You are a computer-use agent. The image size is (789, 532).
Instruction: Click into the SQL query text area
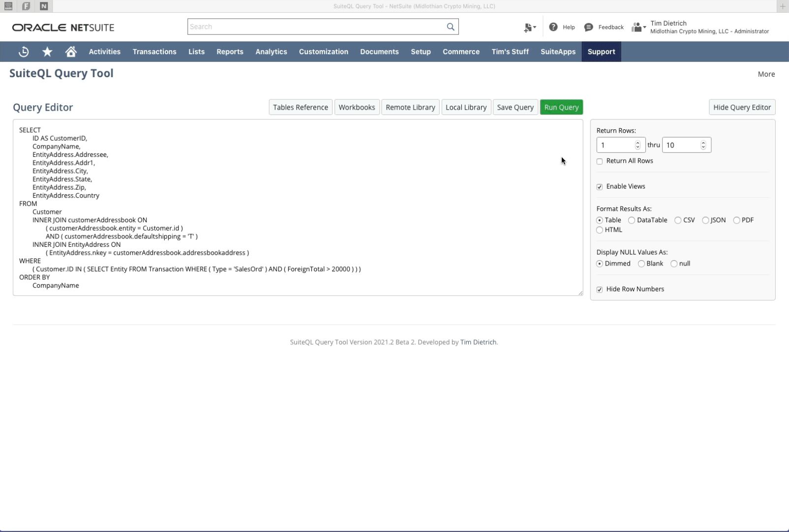[298, 207]
